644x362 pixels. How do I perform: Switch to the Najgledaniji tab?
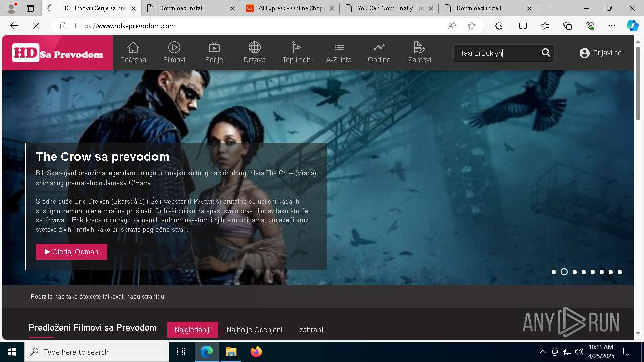tap(193, 330)
